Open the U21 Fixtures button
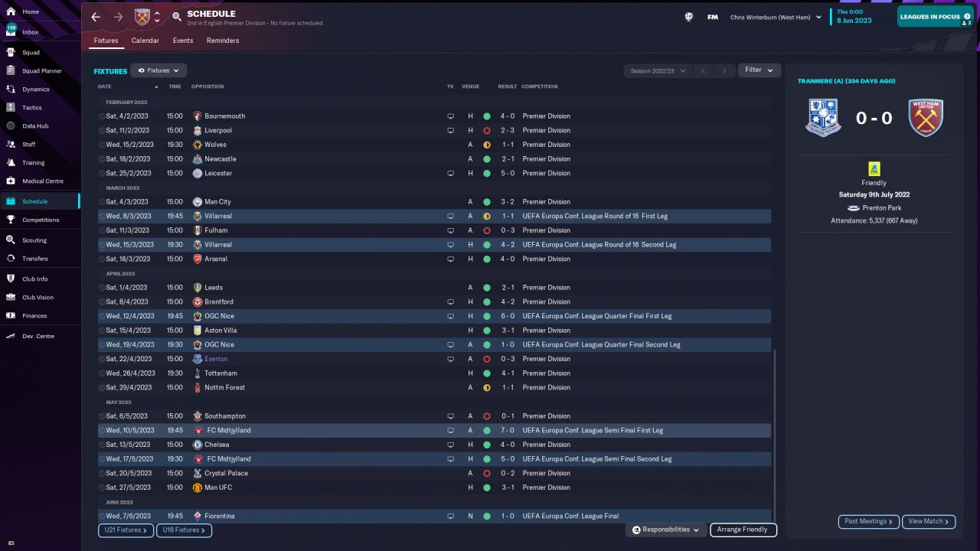Image resolution: width=980 pixels, height=551 pixels. point(126,530)
